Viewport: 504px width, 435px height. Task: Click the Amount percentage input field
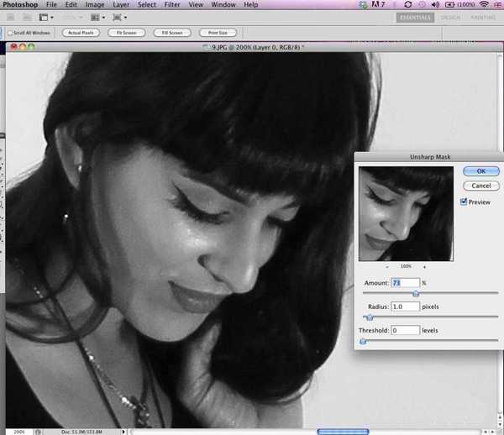[405, 283]
